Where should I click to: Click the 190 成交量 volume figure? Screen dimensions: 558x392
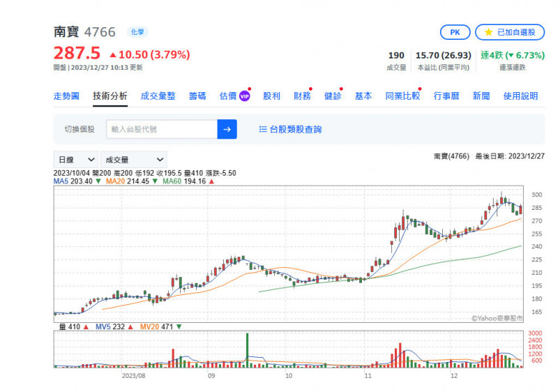click(396, 56)
